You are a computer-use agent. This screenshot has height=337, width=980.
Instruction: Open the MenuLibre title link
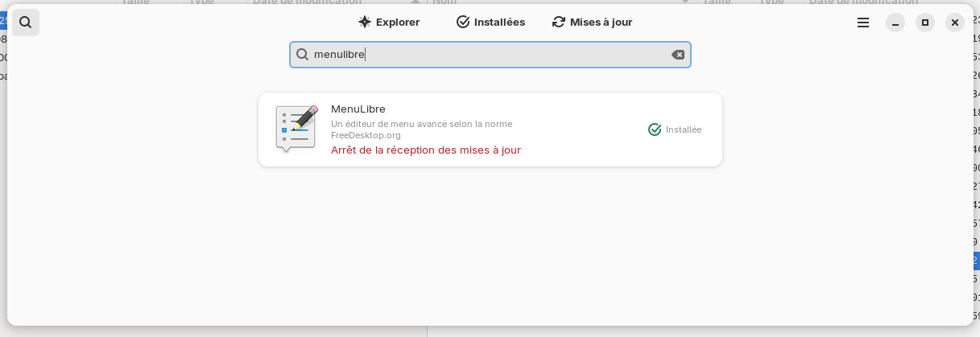pyautogui.click(x=358, y=109)
